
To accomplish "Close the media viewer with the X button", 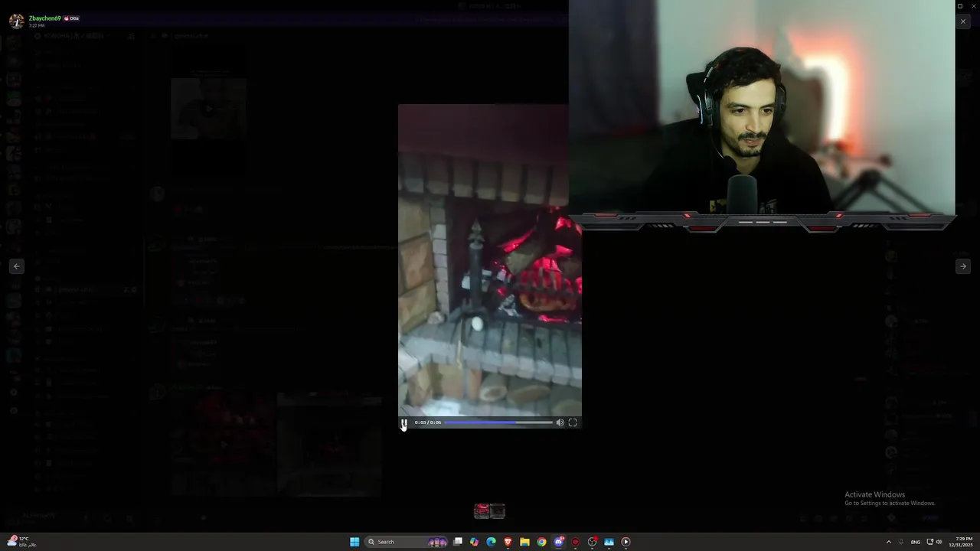I will pos(963,21).
